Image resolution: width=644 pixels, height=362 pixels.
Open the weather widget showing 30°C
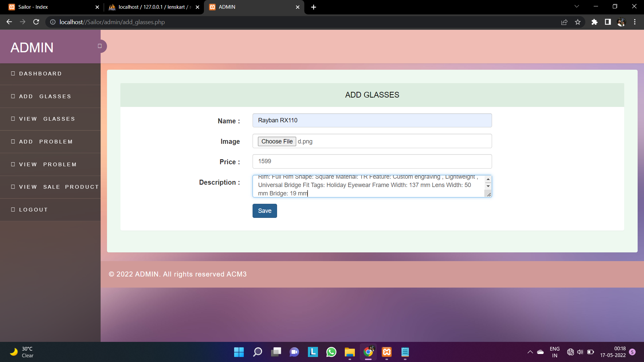(22, 352)
